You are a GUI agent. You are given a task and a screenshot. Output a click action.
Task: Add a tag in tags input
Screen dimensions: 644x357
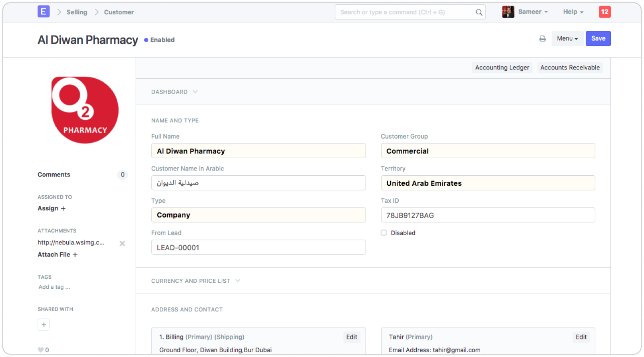54,287
